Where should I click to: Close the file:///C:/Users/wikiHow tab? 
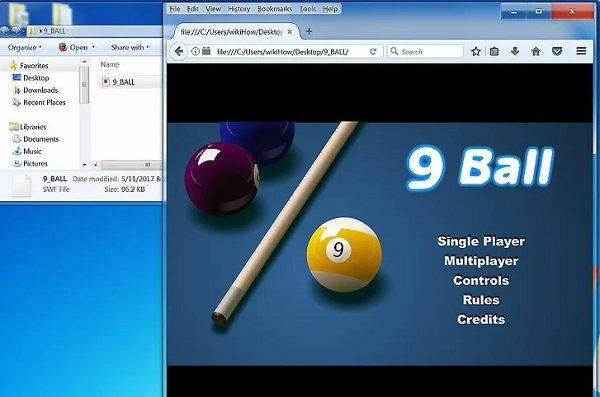point(290,32)
